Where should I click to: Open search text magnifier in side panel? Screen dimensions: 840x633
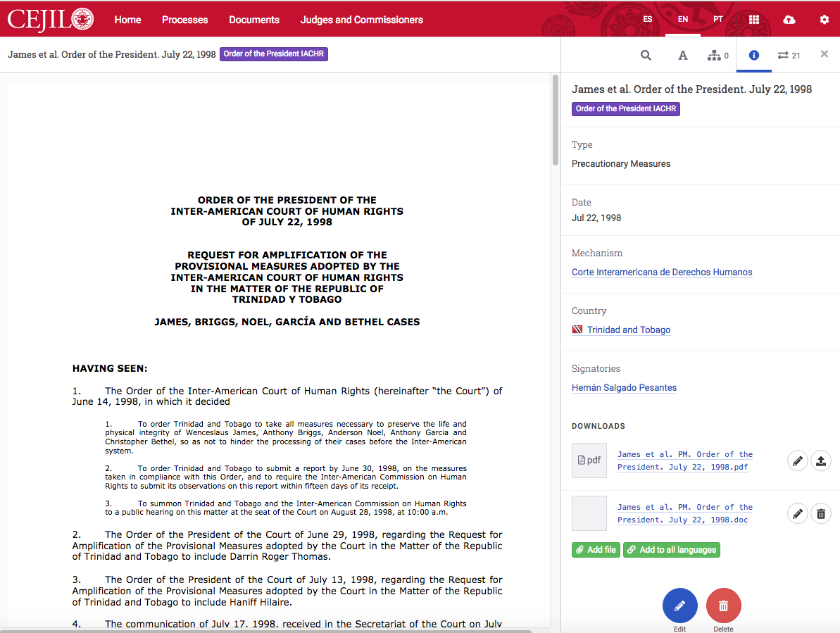click(646, 55)
